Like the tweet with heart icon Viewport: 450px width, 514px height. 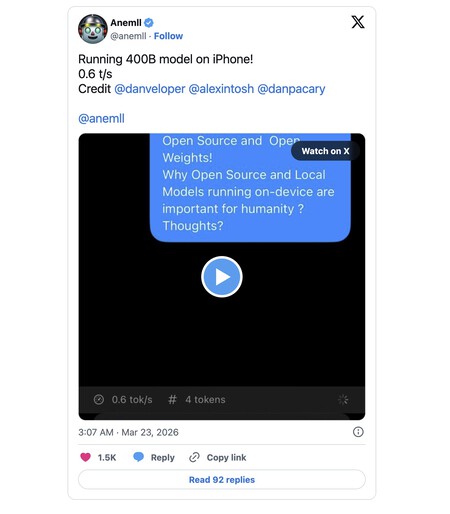point(85,457)
